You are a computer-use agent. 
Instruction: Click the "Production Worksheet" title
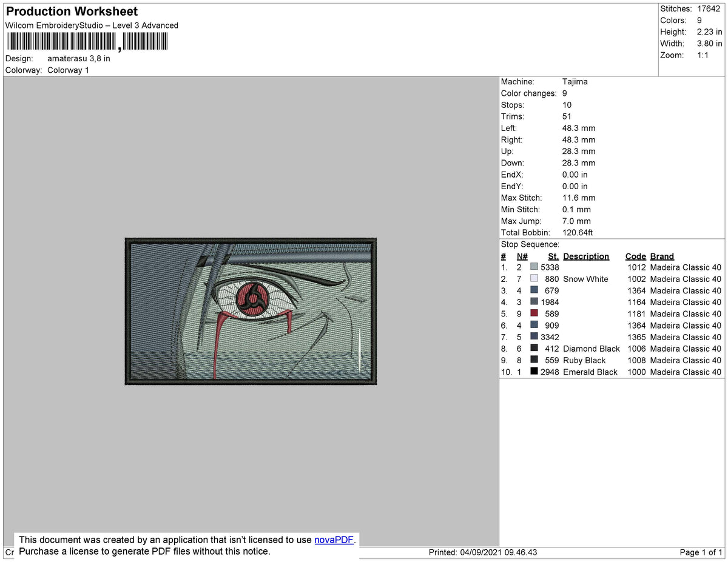coord(72,12)
